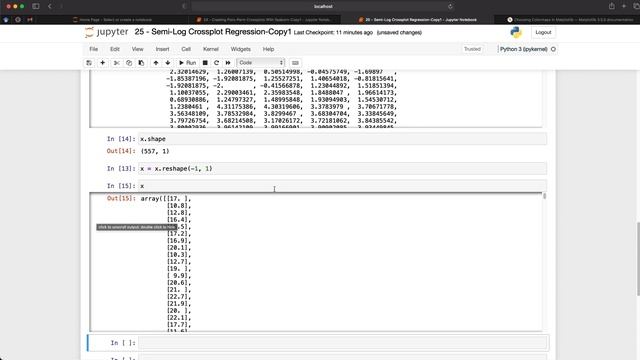Screen dimensions: 640x360
Task: Toggle the browser sidebar
Action: 36,7
